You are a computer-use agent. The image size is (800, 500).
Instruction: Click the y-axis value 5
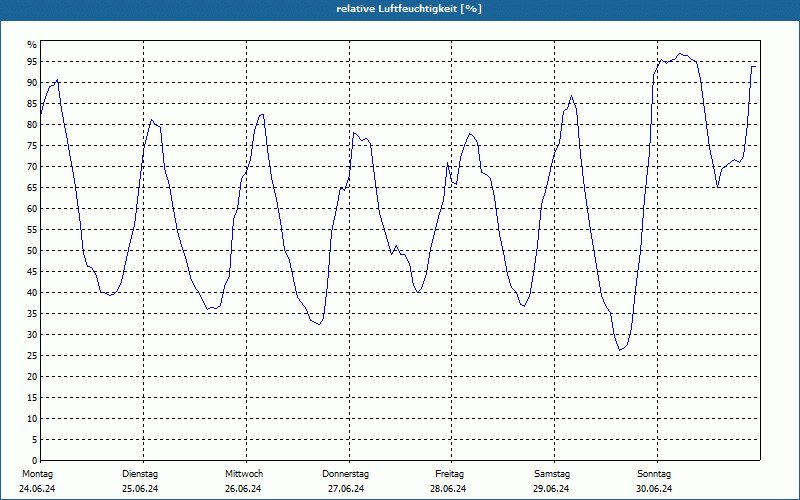pyautogui.click(x=35, y=439)
